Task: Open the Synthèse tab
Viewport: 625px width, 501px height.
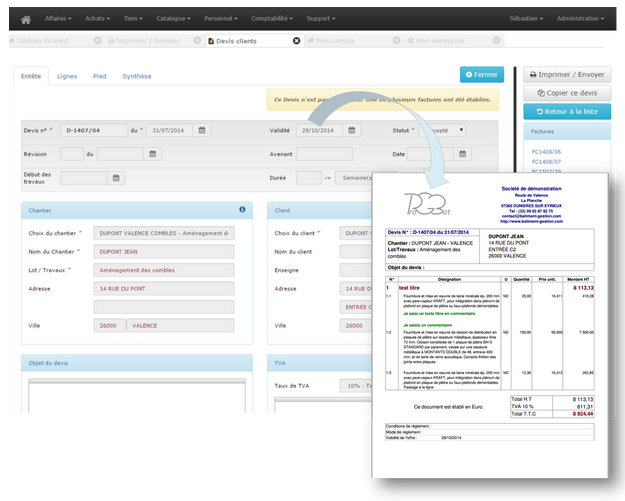Action: 137,76
